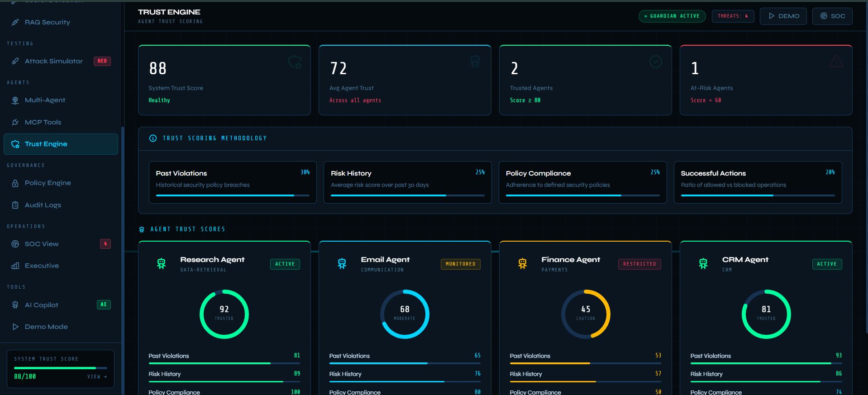This screenshot has width=868, height=395.
Task: Open the Executive chart icon
Action: pyautogui.click(x=15, y=266)
